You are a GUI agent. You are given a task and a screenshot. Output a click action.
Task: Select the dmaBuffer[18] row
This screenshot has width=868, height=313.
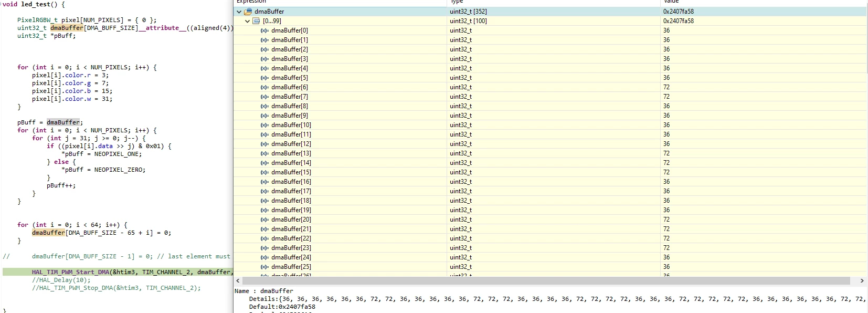pos(550,201)
